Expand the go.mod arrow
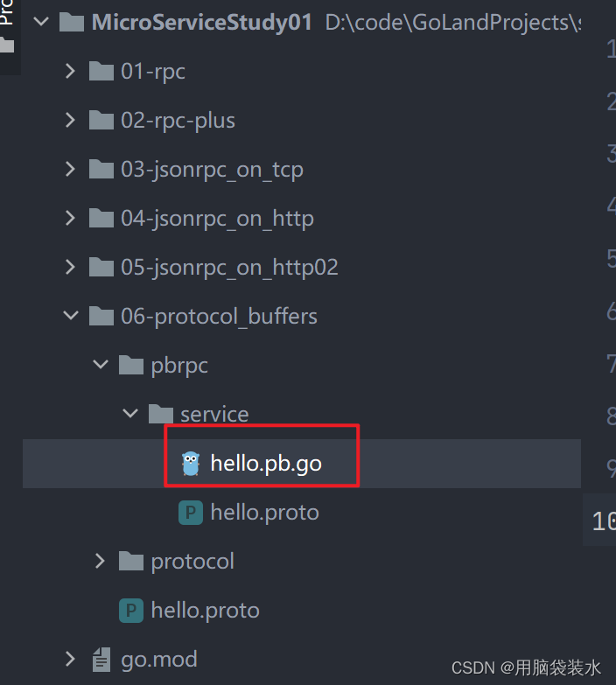616x685 pixels. click(x=70, y=659)
